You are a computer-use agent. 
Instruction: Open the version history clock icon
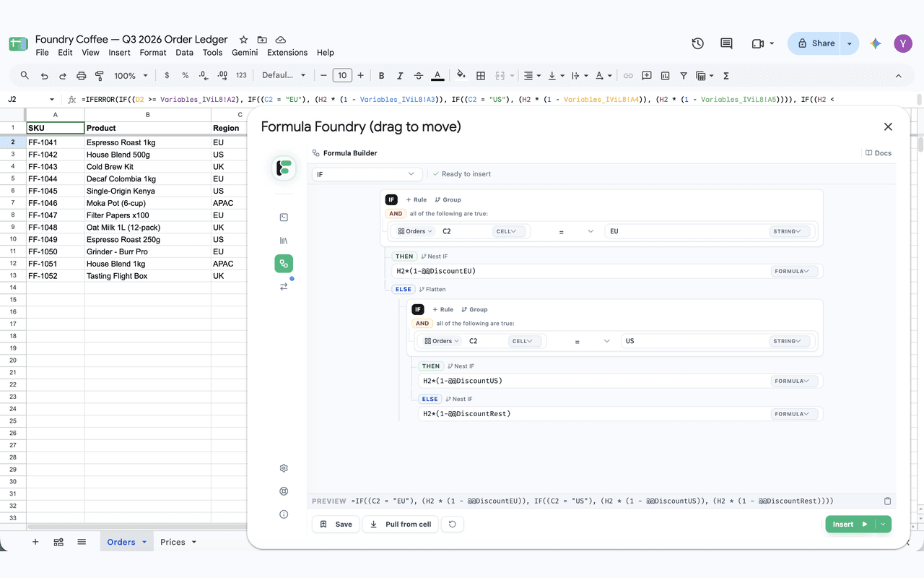pos(697,43)
